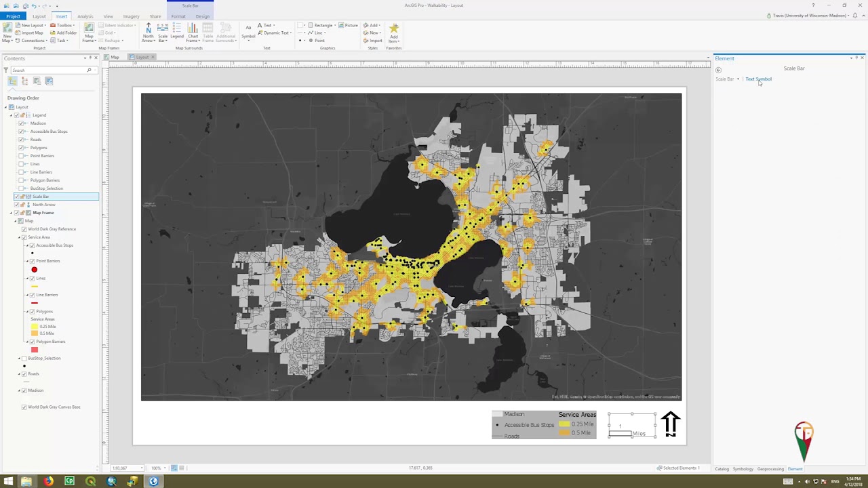The height and width of the screenshot is (488, 868).
Task: Insert a North Arrow from the ribbon
Action: 148,32
